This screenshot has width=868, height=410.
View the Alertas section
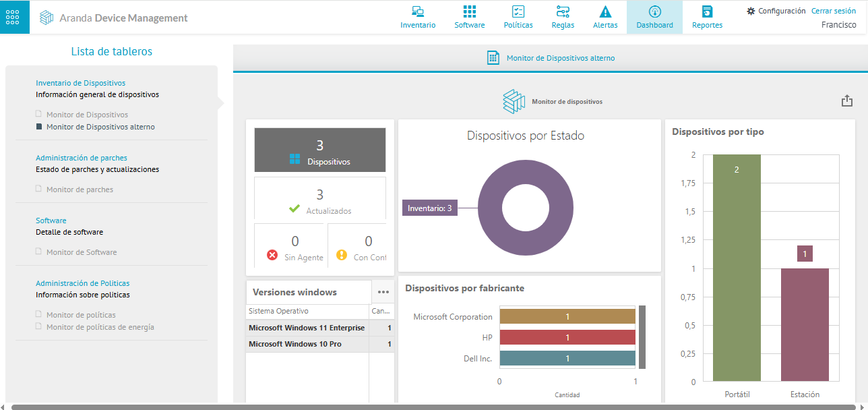click(x=605, y=17)
